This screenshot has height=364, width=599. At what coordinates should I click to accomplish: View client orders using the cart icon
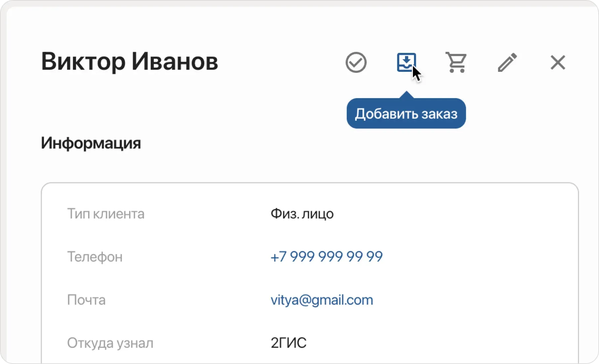(x=456, y=62)
